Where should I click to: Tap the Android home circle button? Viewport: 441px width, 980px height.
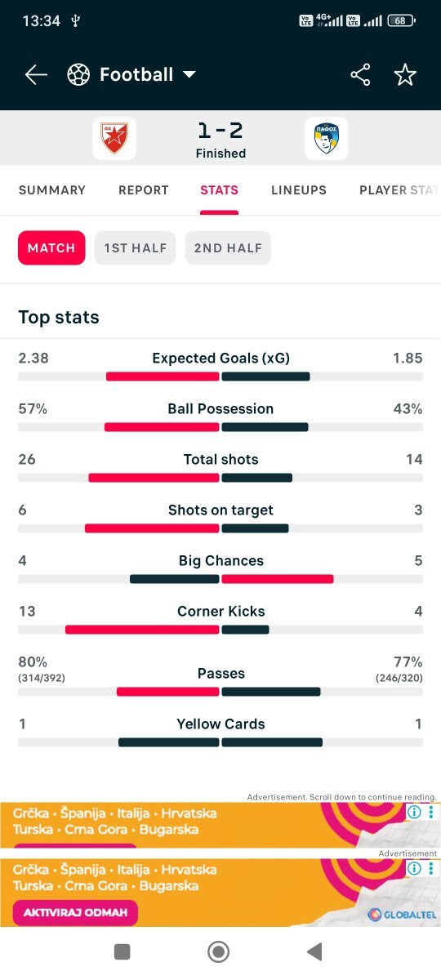[218, 951]
